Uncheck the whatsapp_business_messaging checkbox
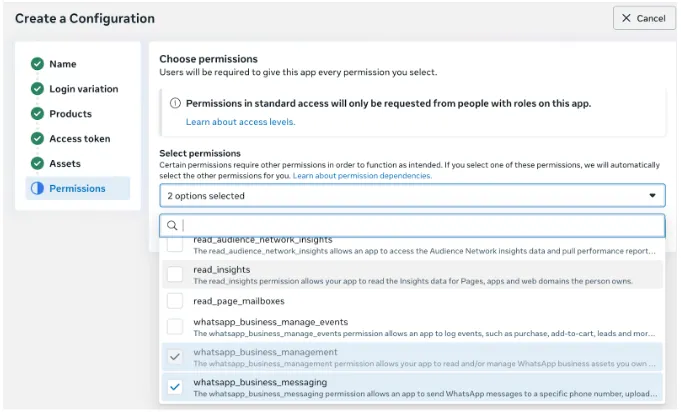The width and height of the screenshot is (681, 412). [x=175, y=387]
